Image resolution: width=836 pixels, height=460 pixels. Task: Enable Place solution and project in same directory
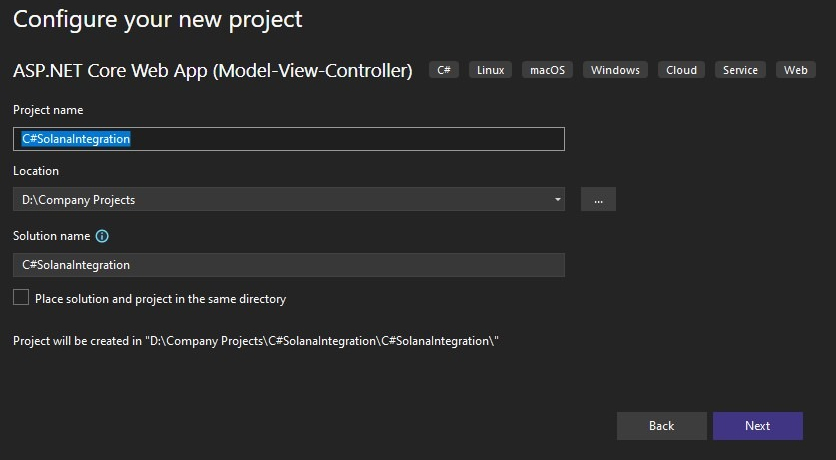tap(21, 297)
